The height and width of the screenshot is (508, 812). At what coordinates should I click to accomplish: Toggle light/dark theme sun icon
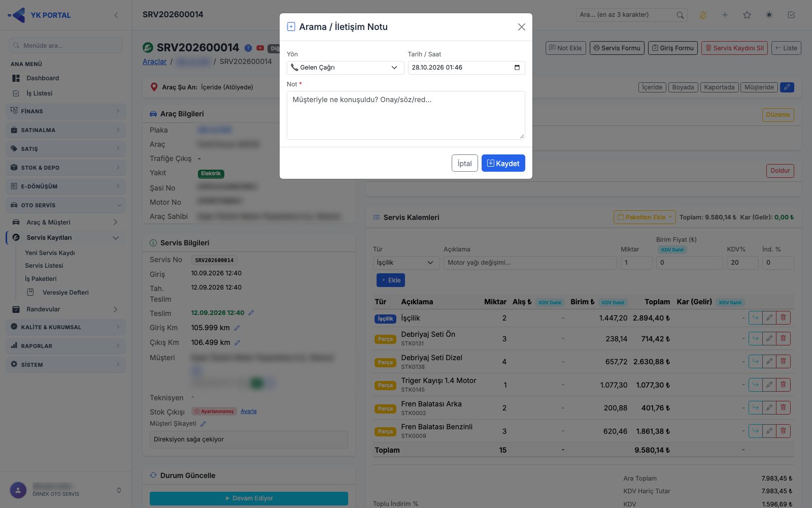(769, 15)
